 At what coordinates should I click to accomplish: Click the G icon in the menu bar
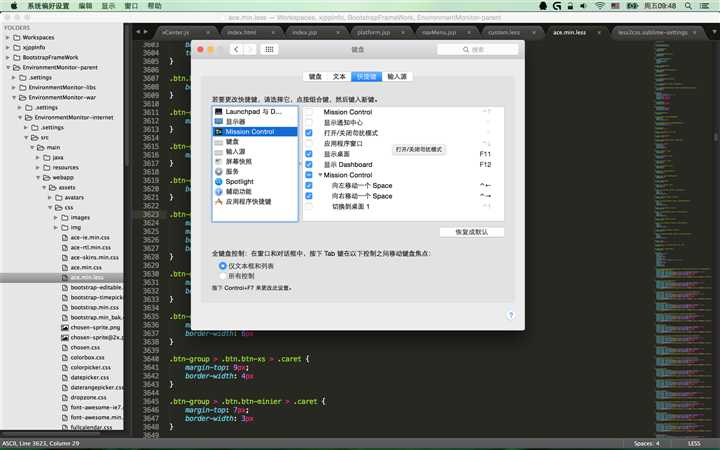tap(557, 6)
